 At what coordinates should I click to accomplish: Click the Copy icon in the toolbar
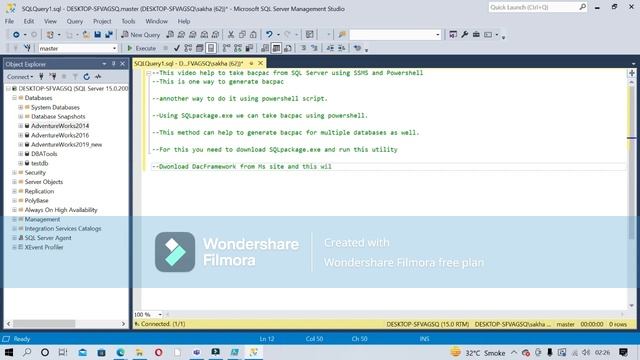tap(242, 35)
